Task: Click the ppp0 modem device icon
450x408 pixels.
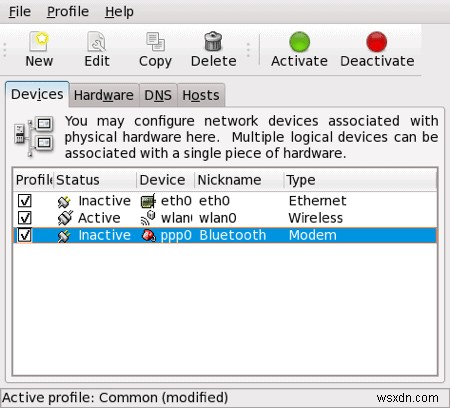Action: [x=149, y=236]
